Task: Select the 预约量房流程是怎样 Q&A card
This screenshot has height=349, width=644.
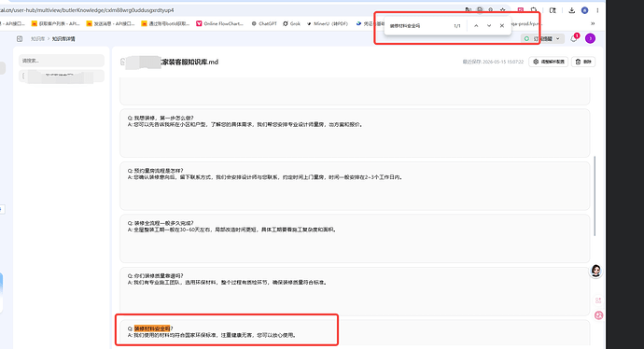Action: pos(355,186)
